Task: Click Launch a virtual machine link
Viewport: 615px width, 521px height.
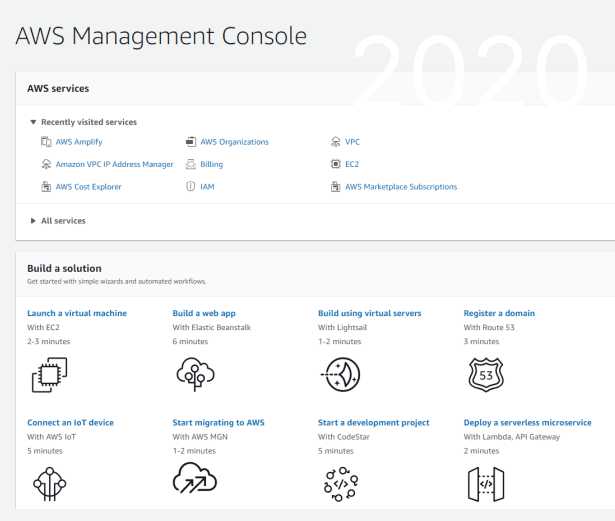Action: (77, 313)
